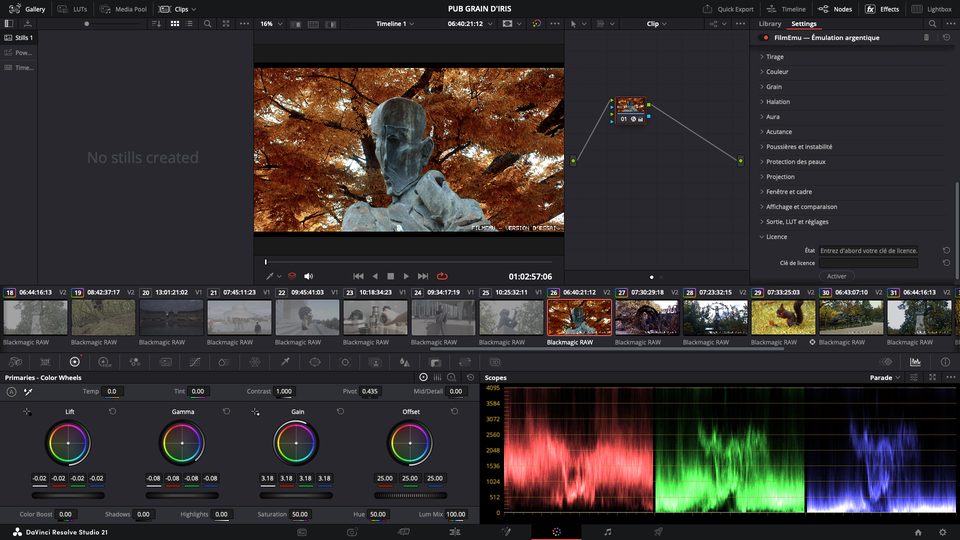Show the Media Pool
This screenshot has width=960, height=540.
tap(123, 9)
